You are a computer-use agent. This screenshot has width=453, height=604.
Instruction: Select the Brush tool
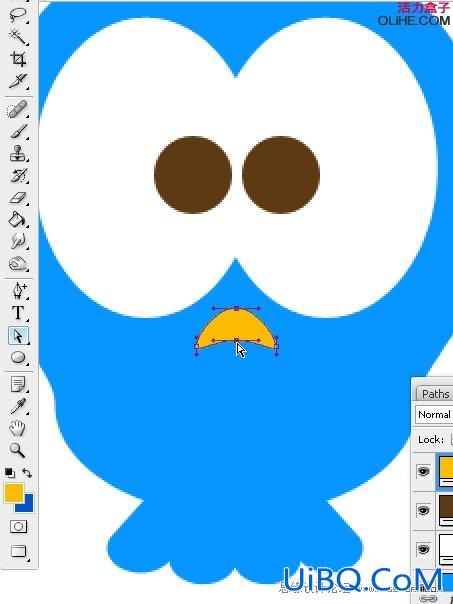coord(18,132)
